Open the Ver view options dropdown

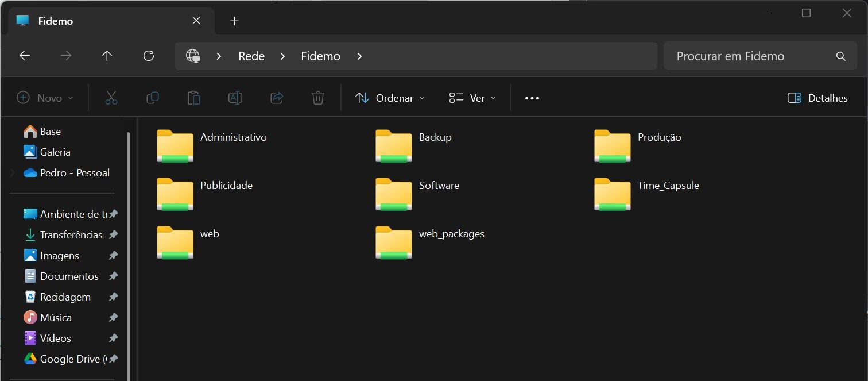[472, 98]
